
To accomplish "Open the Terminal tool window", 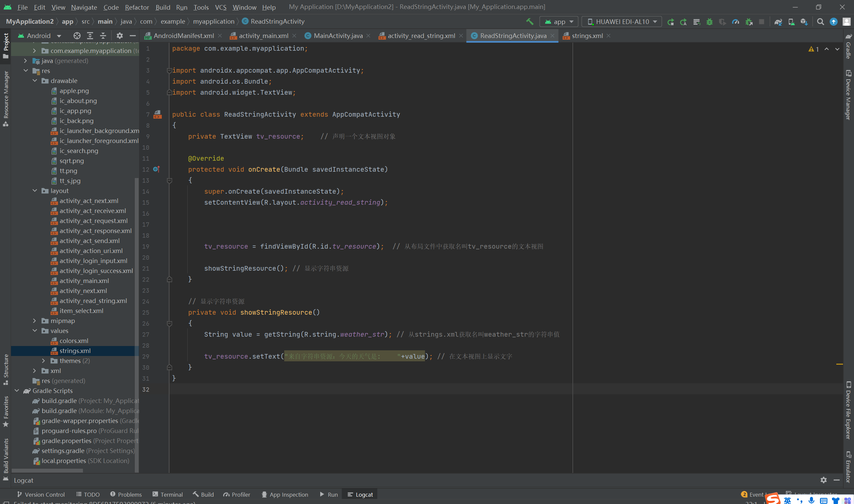I will (167, 494).
